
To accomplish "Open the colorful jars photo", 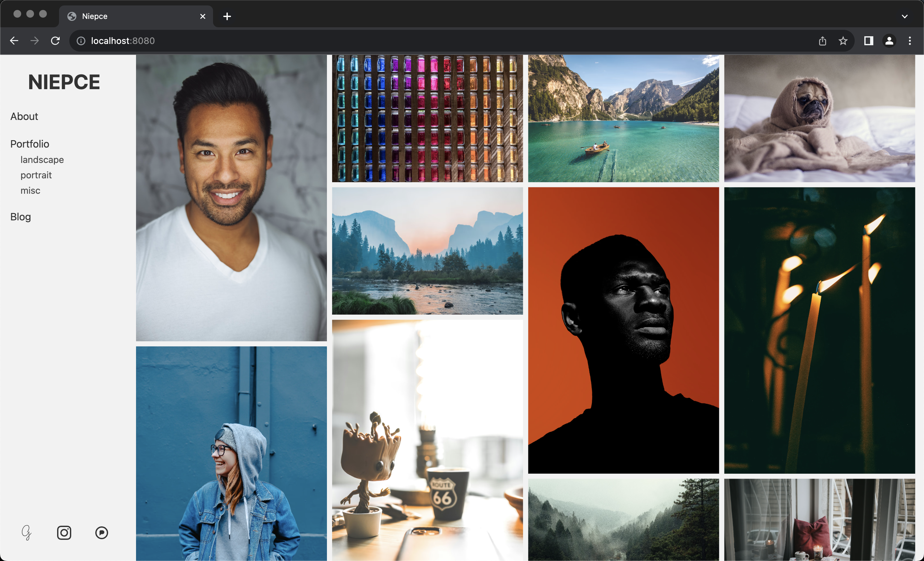I will point(427,118).
